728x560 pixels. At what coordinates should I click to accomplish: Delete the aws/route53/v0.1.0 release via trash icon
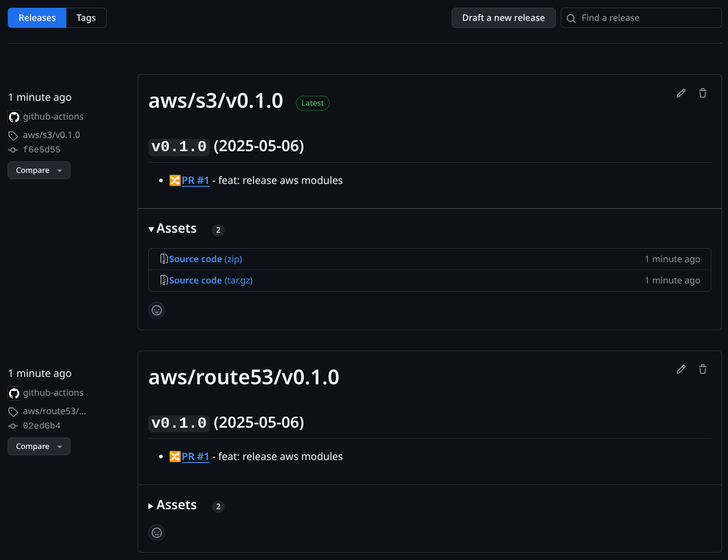[703, 370]
